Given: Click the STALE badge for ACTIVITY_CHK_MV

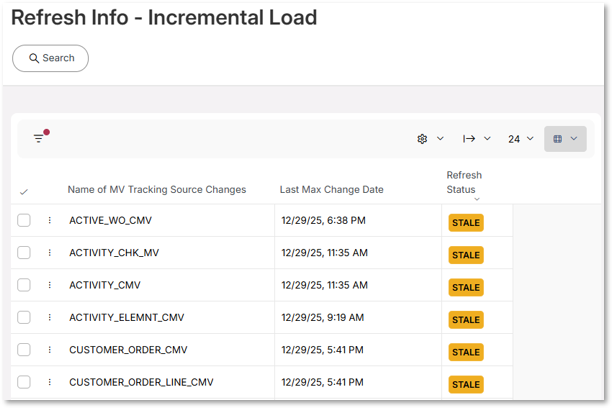Looking at the screenshot, I should point(466,255).
